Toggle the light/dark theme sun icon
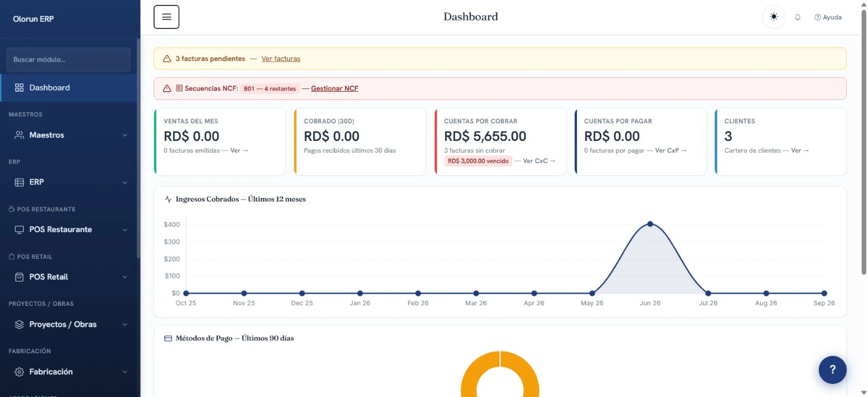The width and height of the screenshot is (868, 397). click(x=773, y=17)
